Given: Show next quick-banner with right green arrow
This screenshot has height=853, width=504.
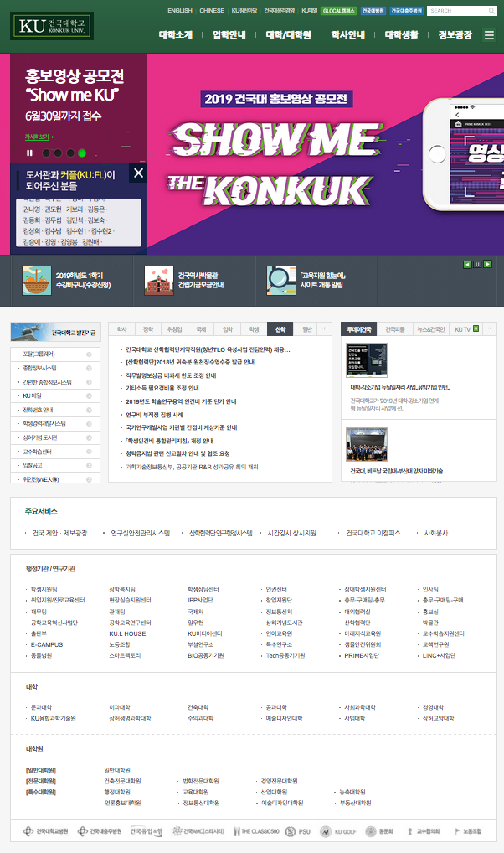Looking at the screenshot, I should pos(488,265).
